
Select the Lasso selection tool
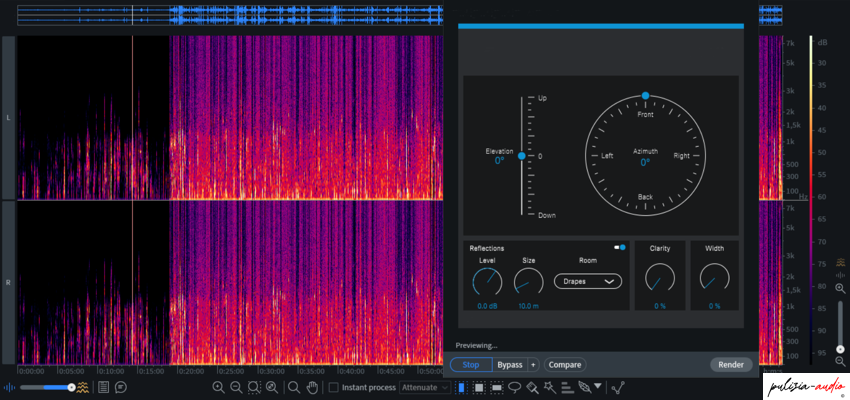514,388
